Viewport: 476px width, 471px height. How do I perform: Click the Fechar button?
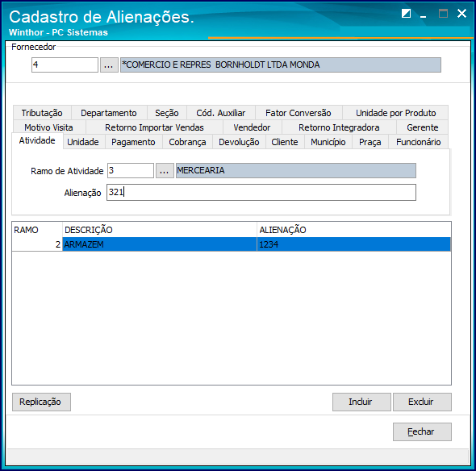tap(422, 431)
